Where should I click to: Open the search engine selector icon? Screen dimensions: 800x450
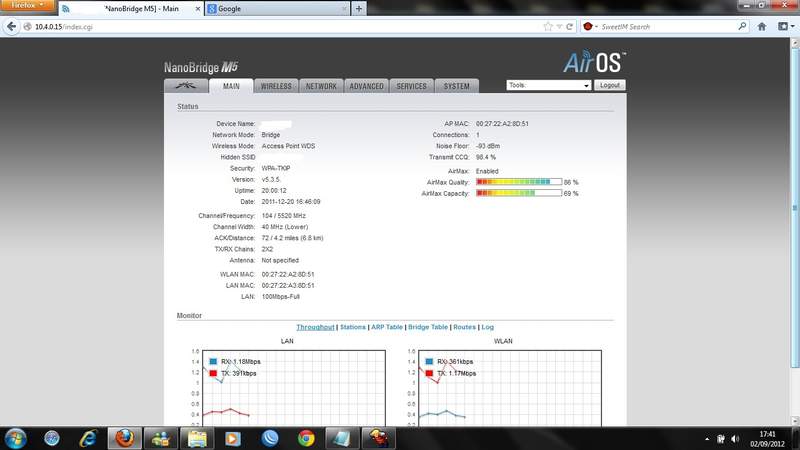590,27
